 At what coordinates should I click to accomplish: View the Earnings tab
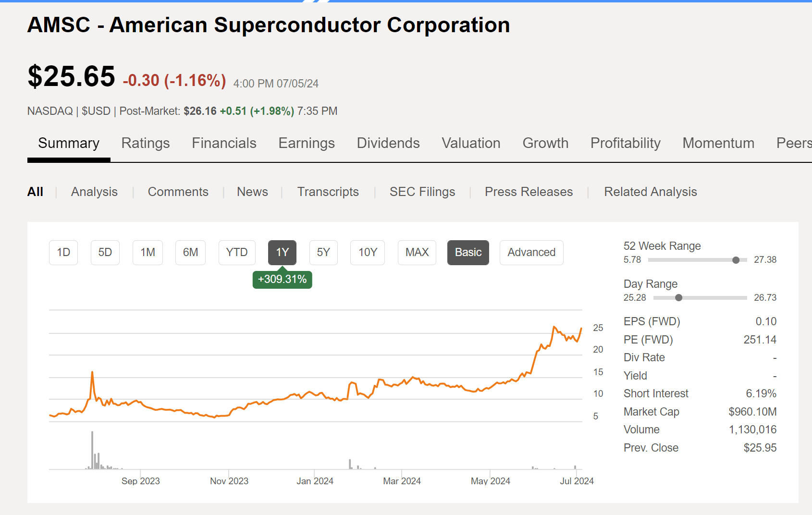pos(306,143)
